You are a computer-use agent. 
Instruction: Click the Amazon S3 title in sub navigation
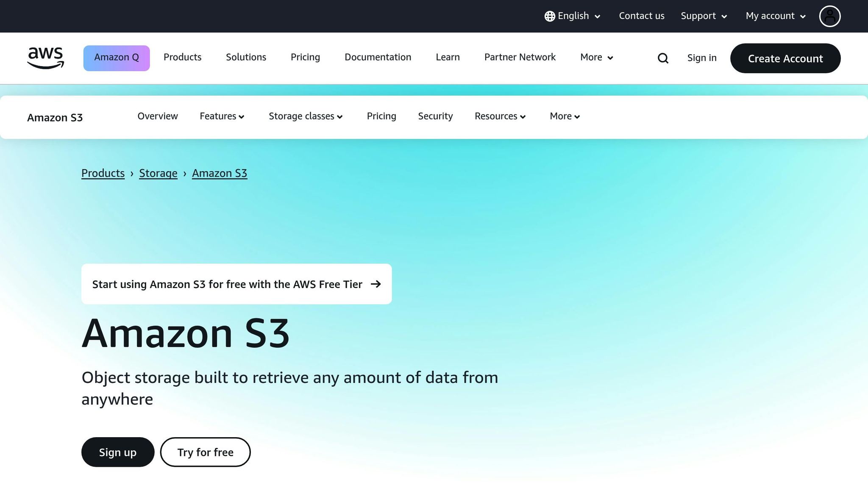point(55,117)
